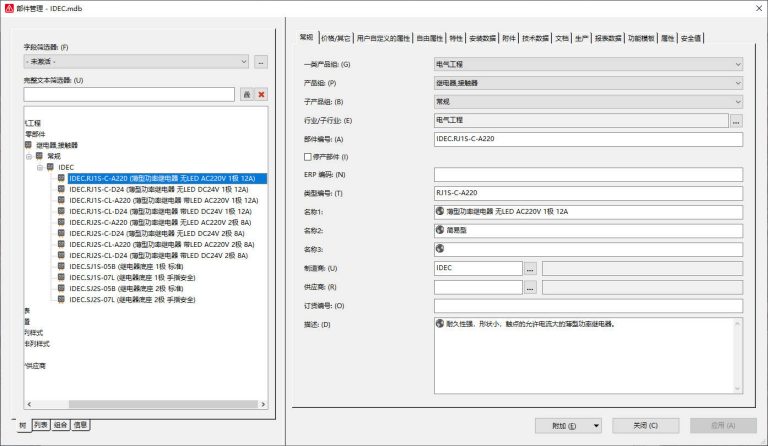Switch to the 价格/其它 tab

(x=336, y=38)
